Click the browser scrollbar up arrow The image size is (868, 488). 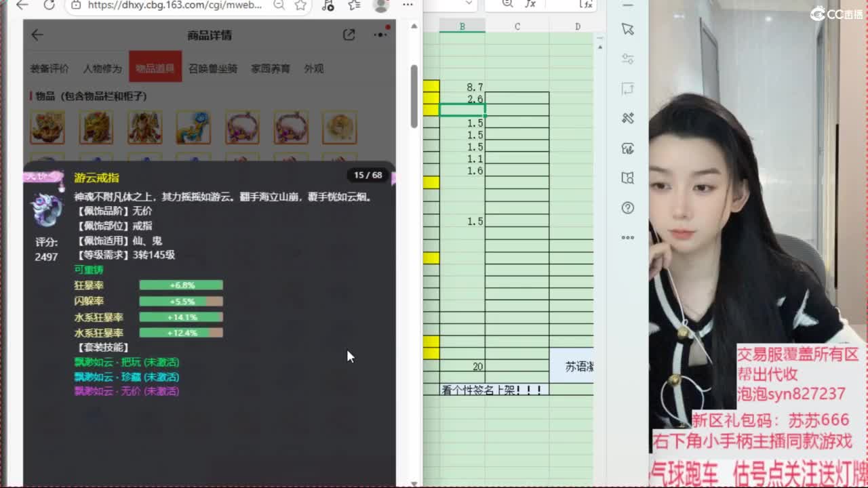[x=414, y=26]
